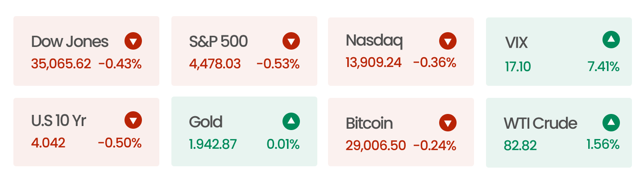Click the VIX green up arrow icon
The width and height of the screenshot is (644, 181).
(x=611, y=40)
